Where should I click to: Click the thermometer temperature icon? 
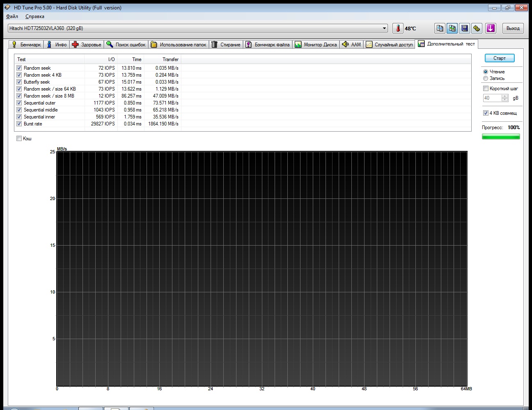click(x=398, y=28)
